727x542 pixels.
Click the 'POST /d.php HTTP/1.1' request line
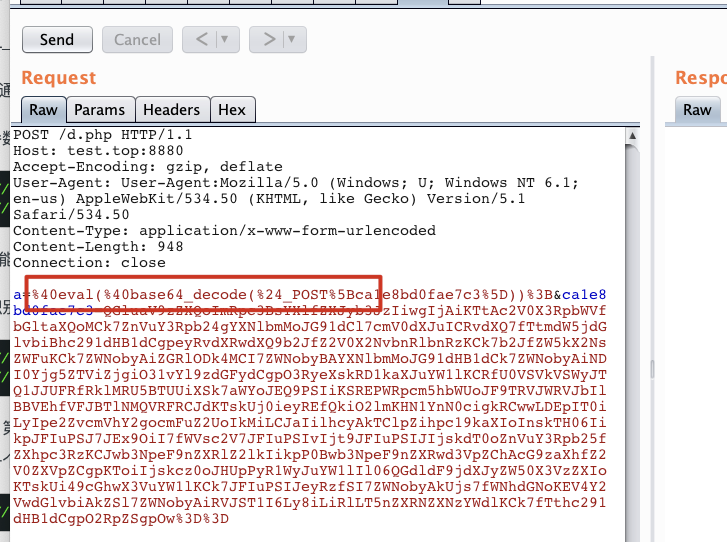102,135
